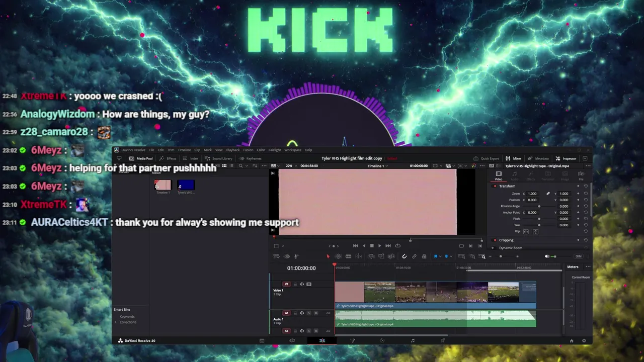644x362 pixels.
Task: Click Quick Export
Action: coord(487,158)
